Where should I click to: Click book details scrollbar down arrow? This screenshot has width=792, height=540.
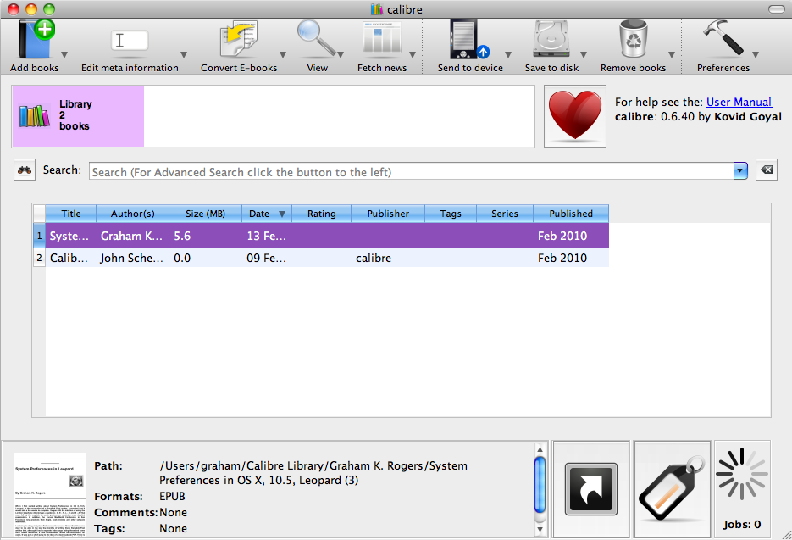[x=539, y=529]
